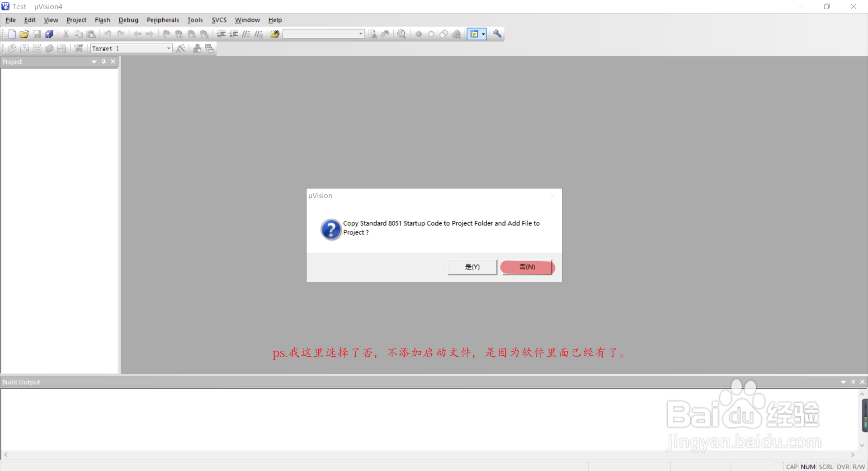Indent selected text icon
The image size is (868, 471).
(221, 34)
